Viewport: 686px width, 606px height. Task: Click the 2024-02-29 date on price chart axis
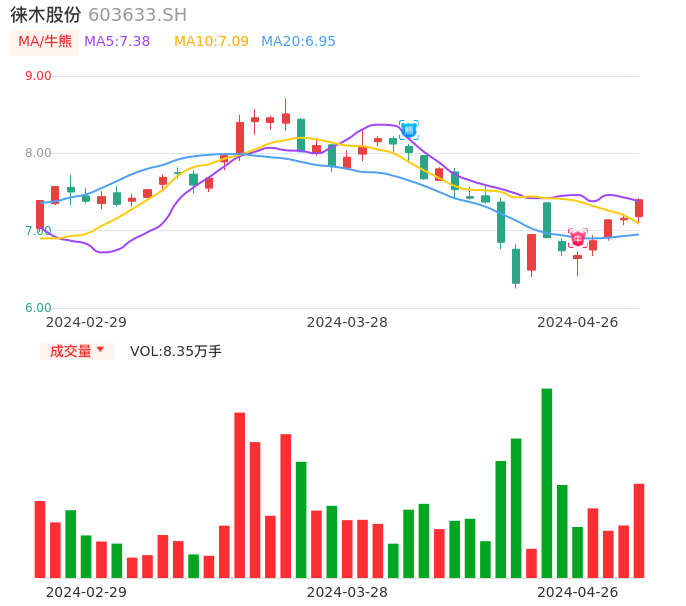[x=86, y=322]
